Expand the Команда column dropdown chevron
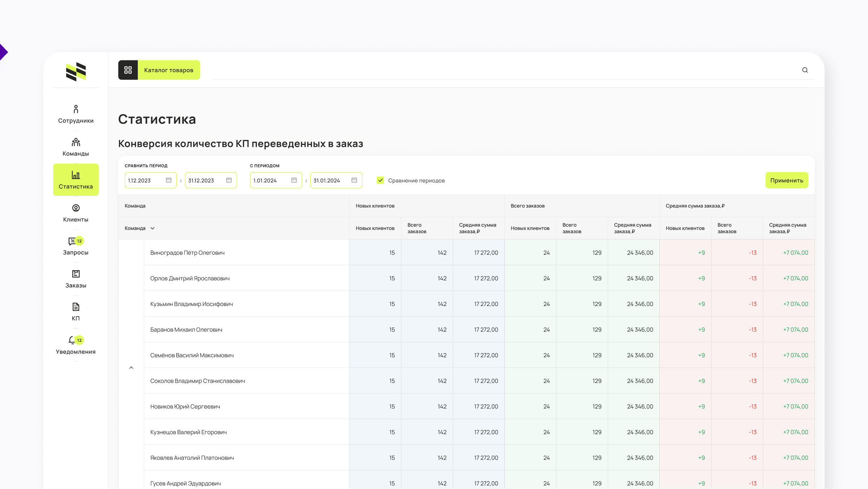The height and width of the screenshot is (489, 868). (x=152, y=228)
